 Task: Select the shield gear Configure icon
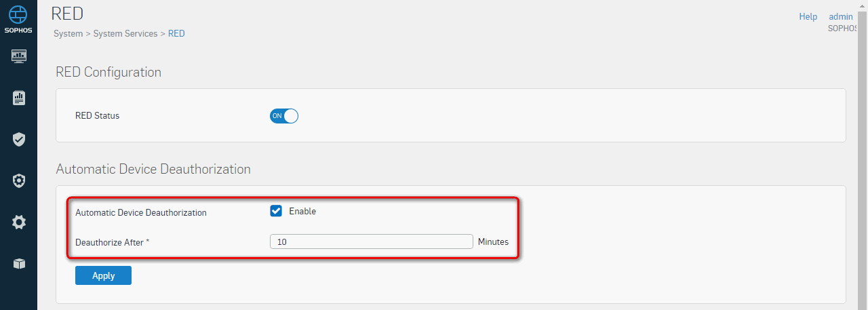point(19,181)
